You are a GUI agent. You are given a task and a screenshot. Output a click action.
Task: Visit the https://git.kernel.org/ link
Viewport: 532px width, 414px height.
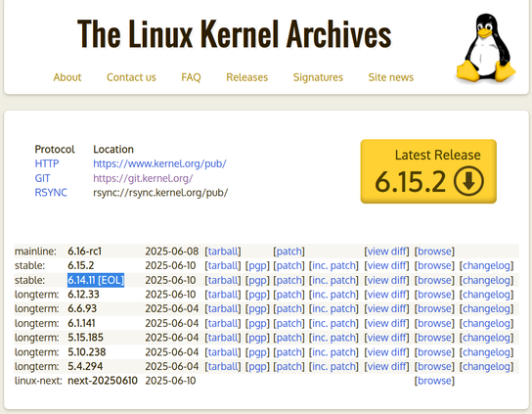(x=143, y=178)
